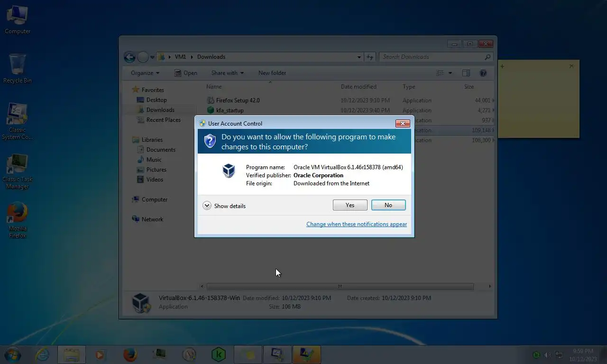Click Back arrow in Explorer window

[x=129, y=57]
